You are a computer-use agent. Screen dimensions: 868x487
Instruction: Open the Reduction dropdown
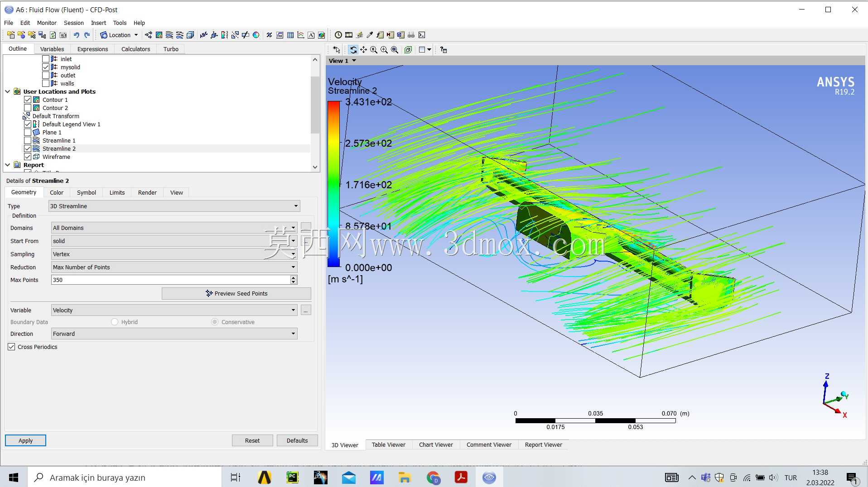174,267
